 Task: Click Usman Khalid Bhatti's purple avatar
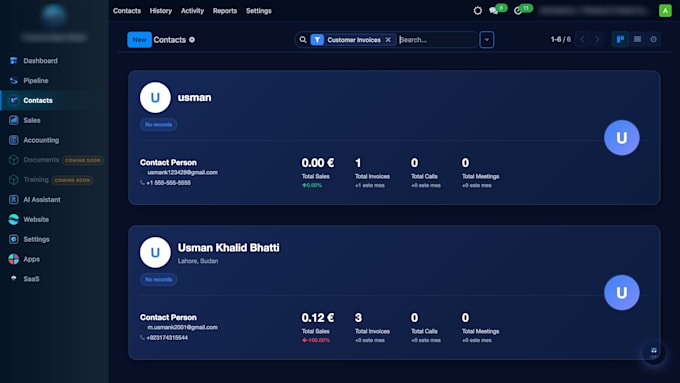pos(621,292)
